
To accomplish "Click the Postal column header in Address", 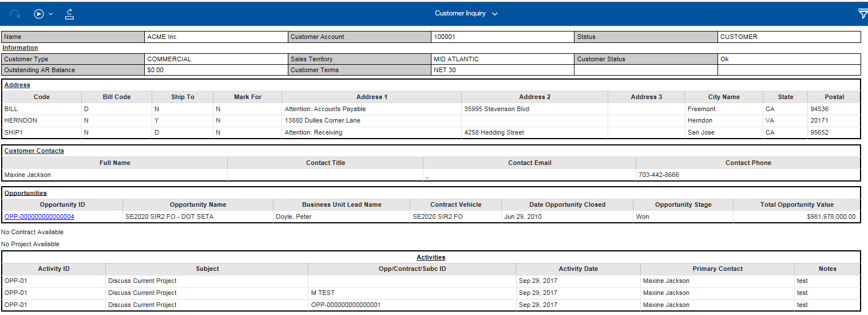I will (x=834, y=97).
